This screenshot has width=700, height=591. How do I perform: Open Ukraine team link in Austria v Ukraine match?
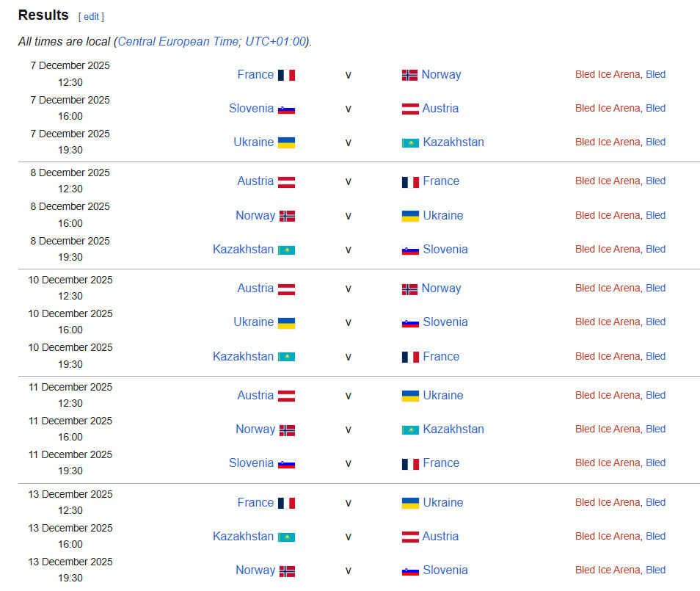442,395
